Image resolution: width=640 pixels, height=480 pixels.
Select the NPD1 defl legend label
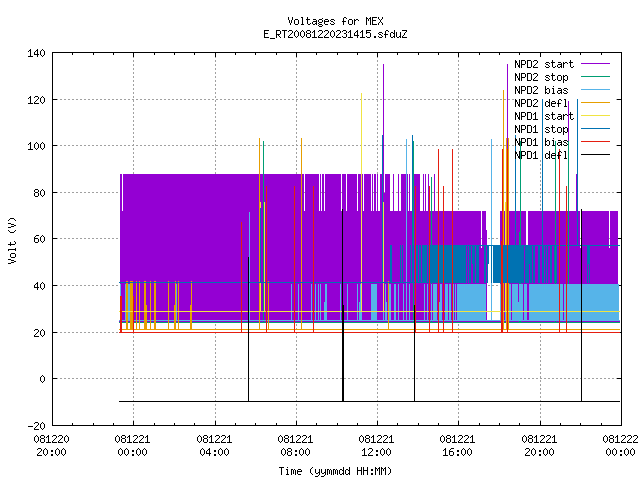541,156
